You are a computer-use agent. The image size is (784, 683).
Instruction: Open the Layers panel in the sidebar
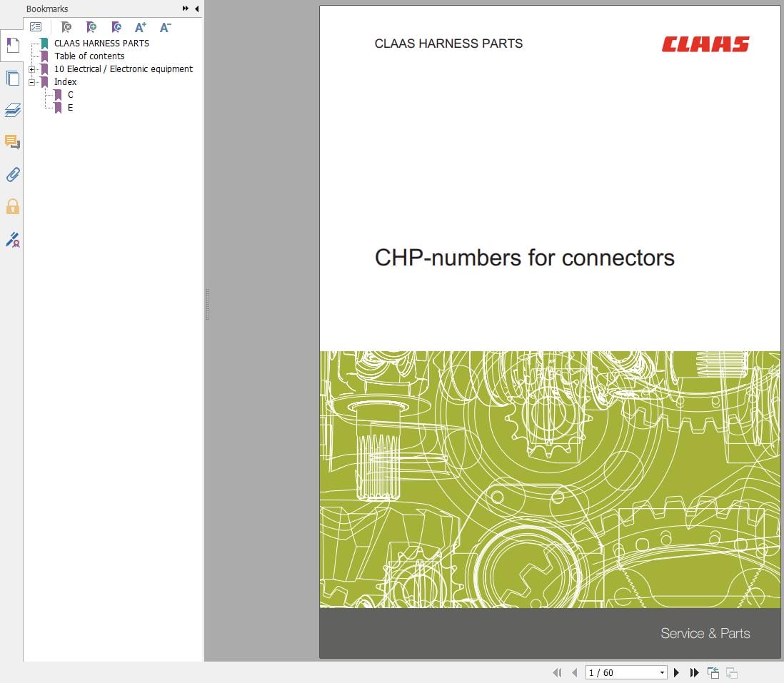pyautogui.click(x=12, y=111)
